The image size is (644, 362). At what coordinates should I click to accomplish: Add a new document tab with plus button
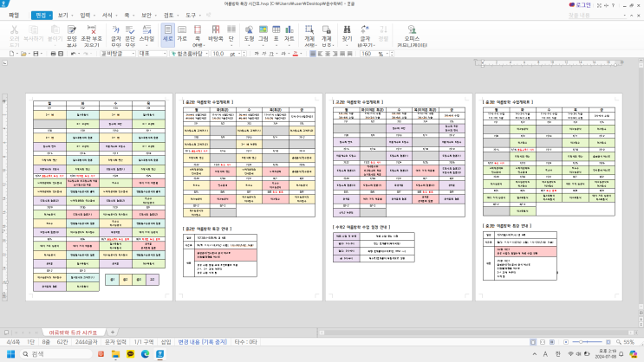coord(112,332)
